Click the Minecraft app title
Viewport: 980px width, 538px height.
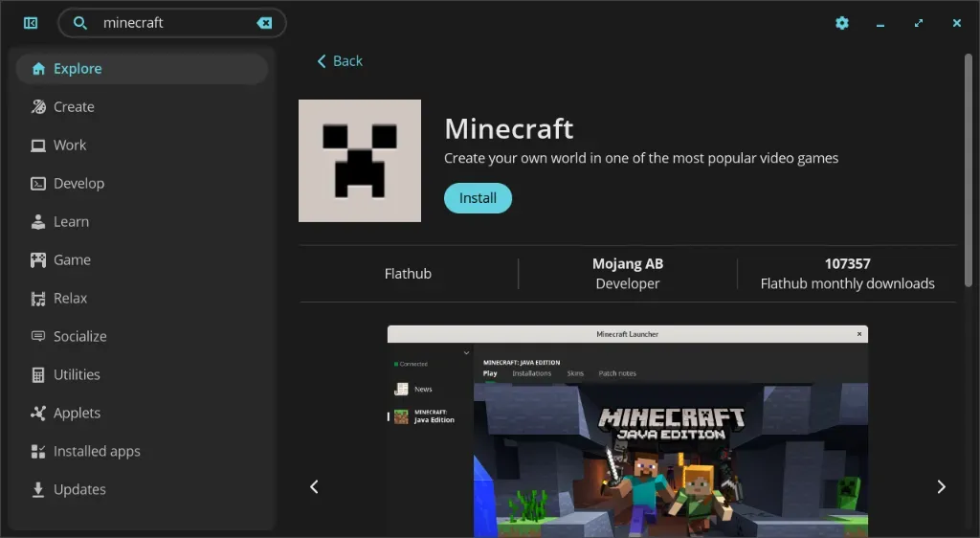coord(509,129)
